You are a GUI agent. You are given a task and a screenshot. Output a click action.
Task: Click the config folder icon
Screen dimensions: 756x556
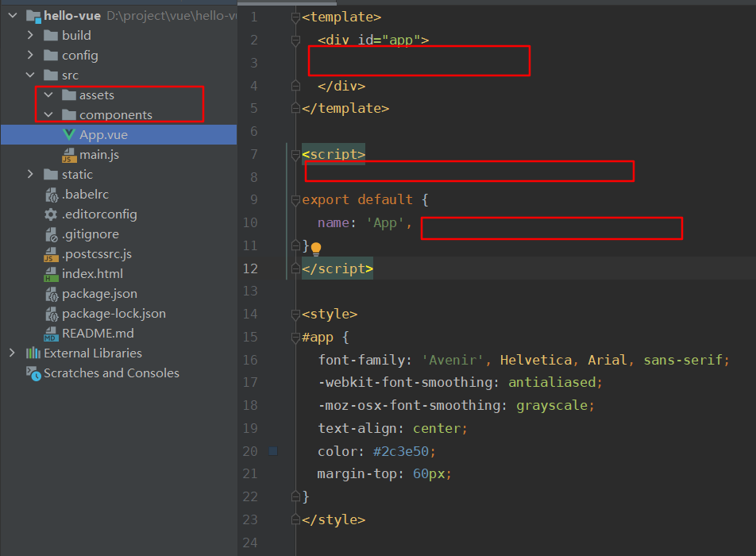[x=51, y=55]
